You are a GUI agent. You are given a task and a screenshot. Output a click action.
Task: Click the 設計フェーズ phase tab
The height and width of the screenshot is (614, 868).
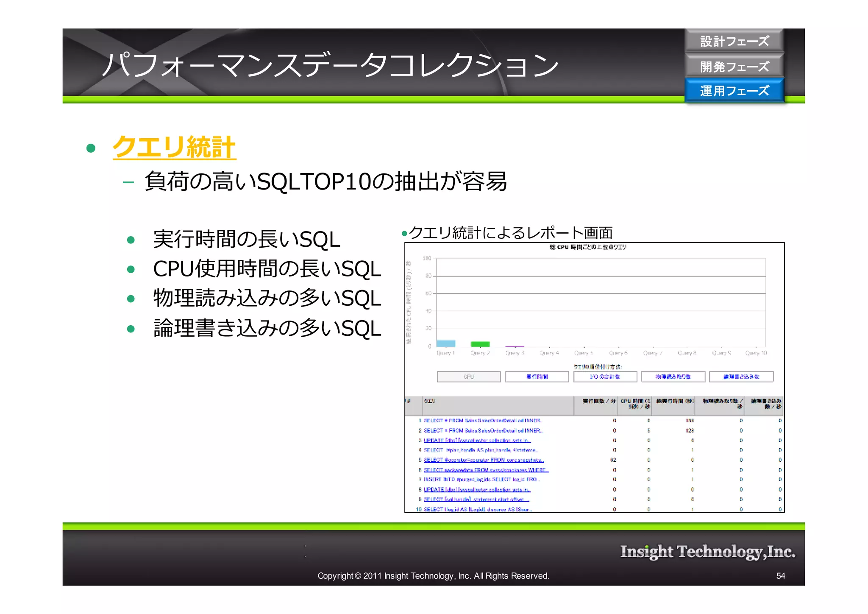734,41
